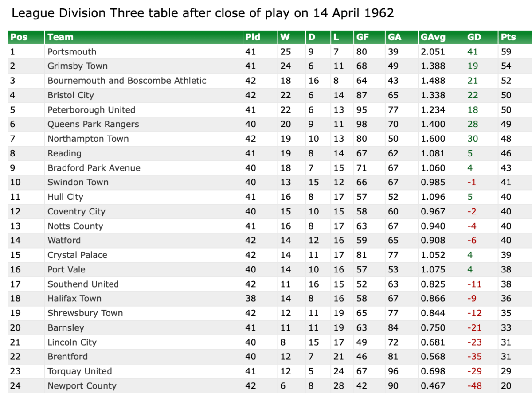Open Queens Park Rangers team link
Screen dimensions: 532x393
pyautogui.click(x=93, y=124)
